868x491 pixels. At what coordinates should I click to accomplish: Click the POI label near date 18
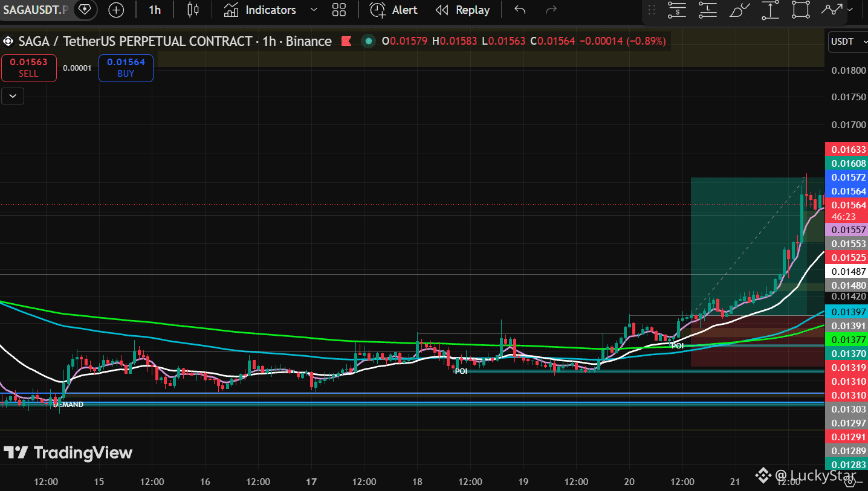click(x=461, y=371)
